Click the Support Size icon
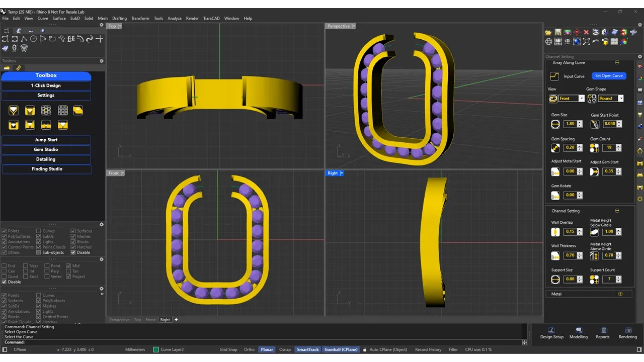Screen dimensions: 644x362 (555, 280)
